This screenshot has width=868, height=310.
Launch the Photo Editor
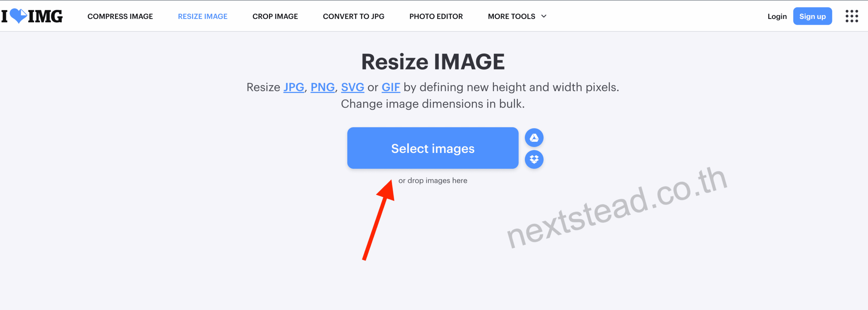point(436,16)
